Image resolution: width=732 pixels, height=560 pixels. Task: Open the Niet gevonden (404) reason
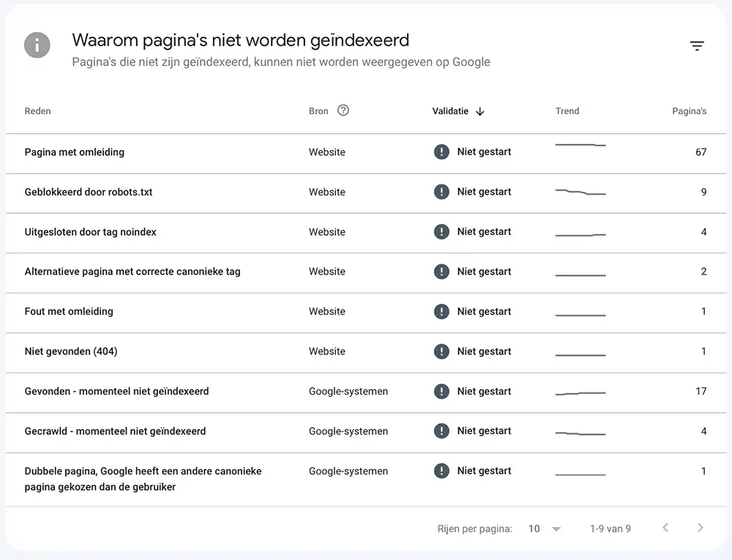tap(71, 351)
